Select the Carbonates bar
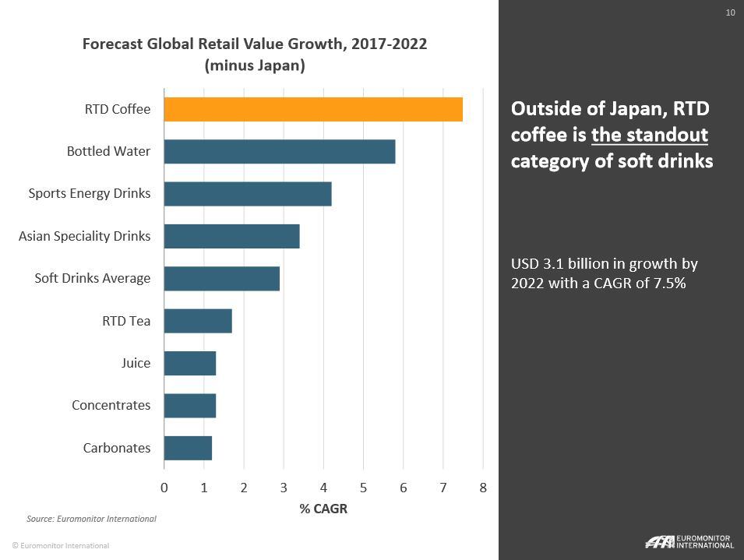 coord(187,447)
